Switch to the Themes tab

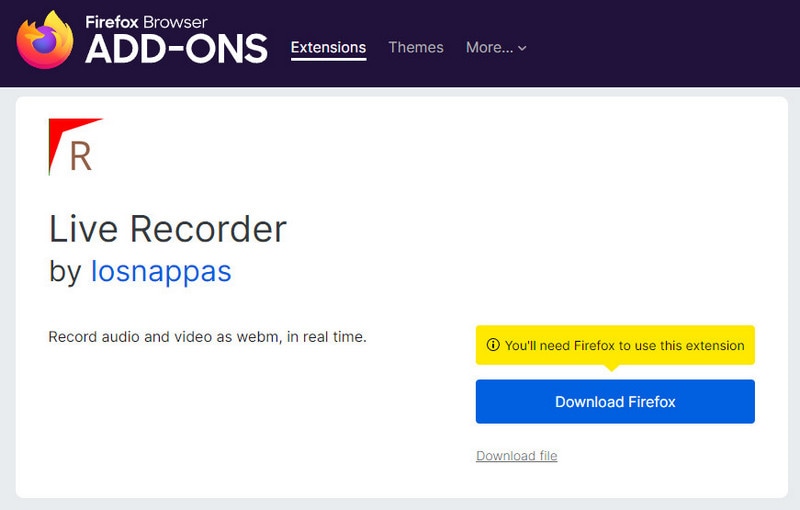pyautogui.click(x=416, y=47)
